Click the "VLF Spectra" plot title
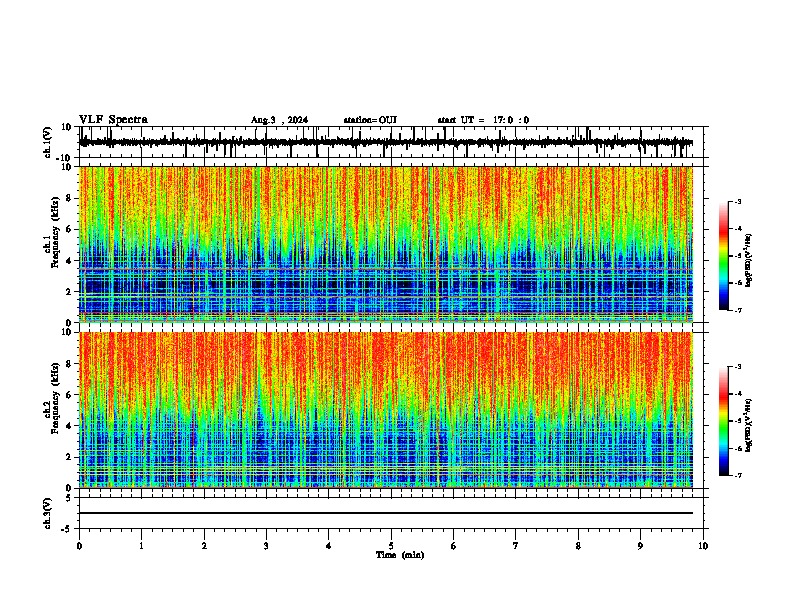Image resolution: width=792 pixels, height=612 pixels. tap(113, 120)
